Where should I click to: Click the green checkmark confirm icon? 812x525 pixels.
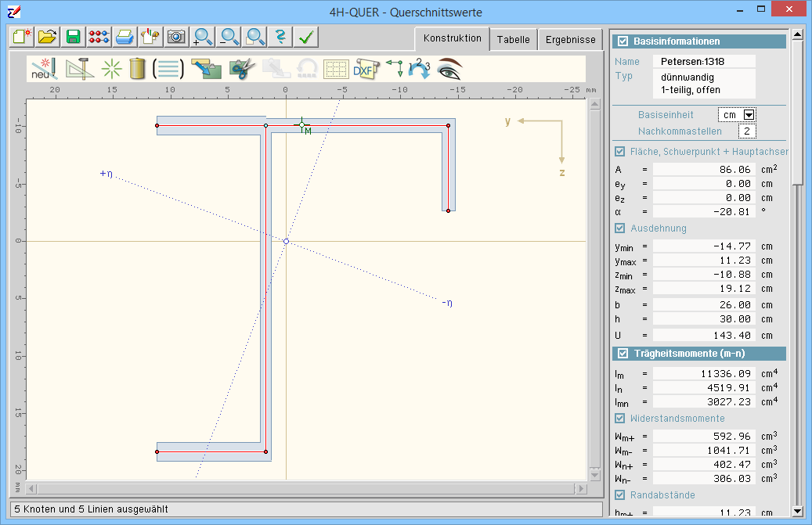coord(306,37)
